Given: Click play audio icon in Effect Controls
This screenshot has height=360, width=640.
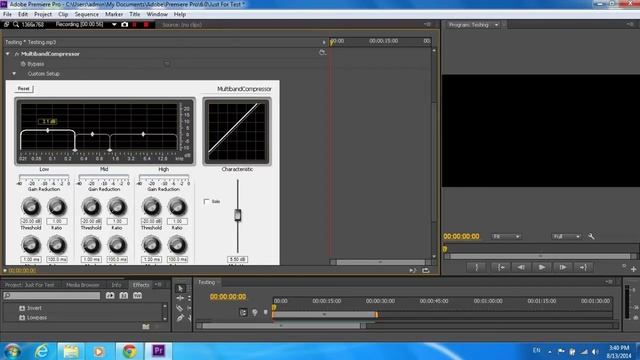Looking at the screenshot, I should coord(413,270).
